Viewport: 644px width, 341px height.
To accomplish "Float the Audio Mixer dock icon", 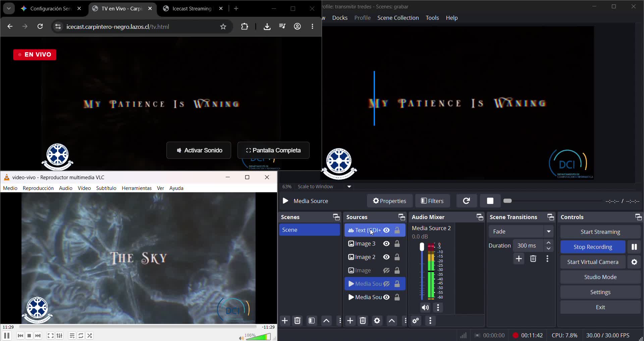I will [x=480, y=217].
